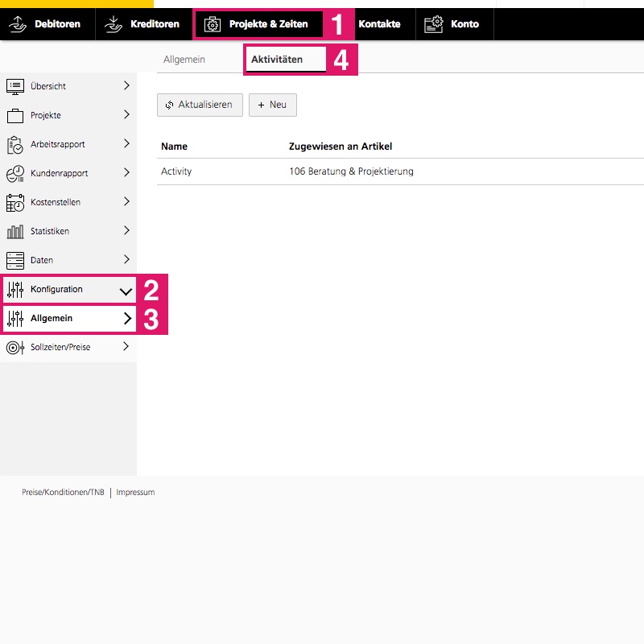Open the Kreditoren menu
The width and height of the screenshot is (644, 644).
click(x=143, y=24)
